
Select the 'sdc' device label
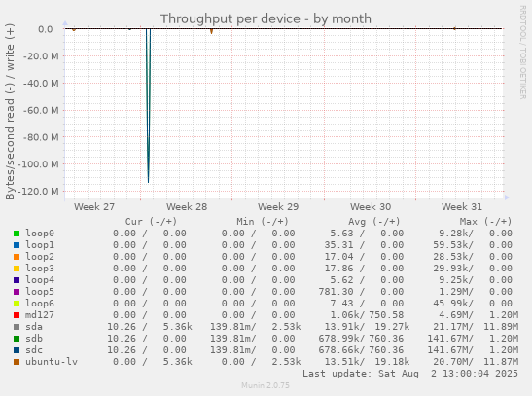(x=34, y=350)
